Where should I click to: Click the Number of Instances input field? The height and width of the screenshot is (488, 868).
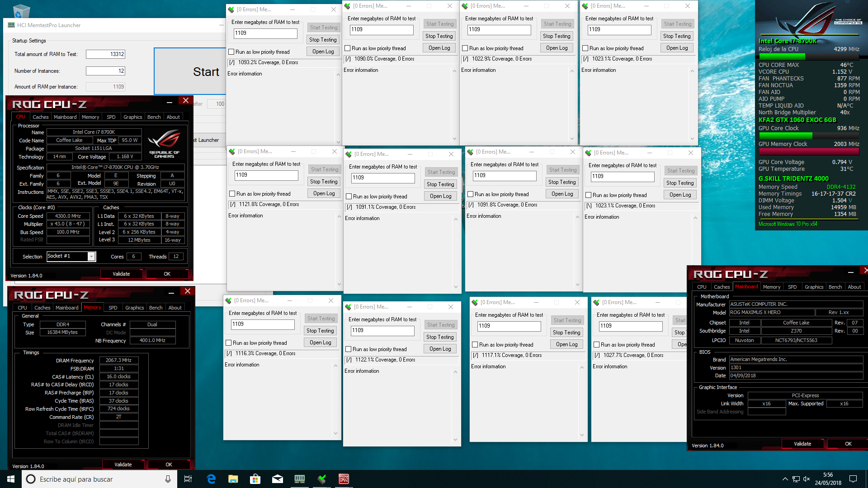point(105,71)
